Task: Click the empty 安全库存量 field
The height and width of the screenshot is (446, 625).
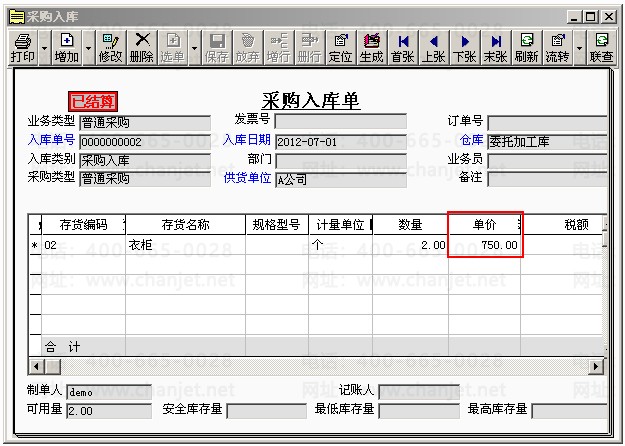Action: coord(267,411)
